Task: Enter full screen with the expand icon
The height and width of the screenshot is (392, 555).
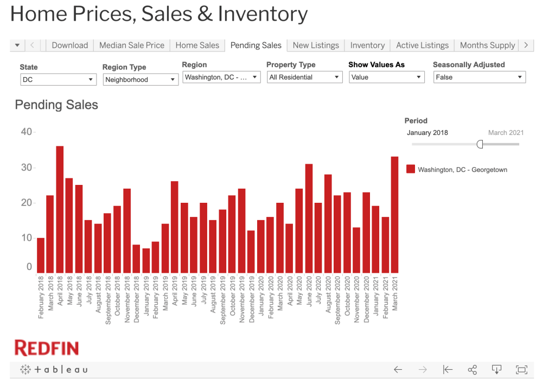Action: [521, 370]
